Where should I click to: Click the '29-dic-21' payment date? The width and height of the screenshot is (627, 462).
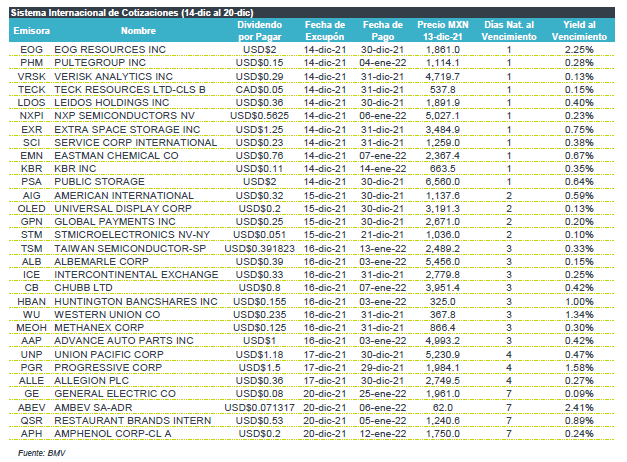click(383, 368)
